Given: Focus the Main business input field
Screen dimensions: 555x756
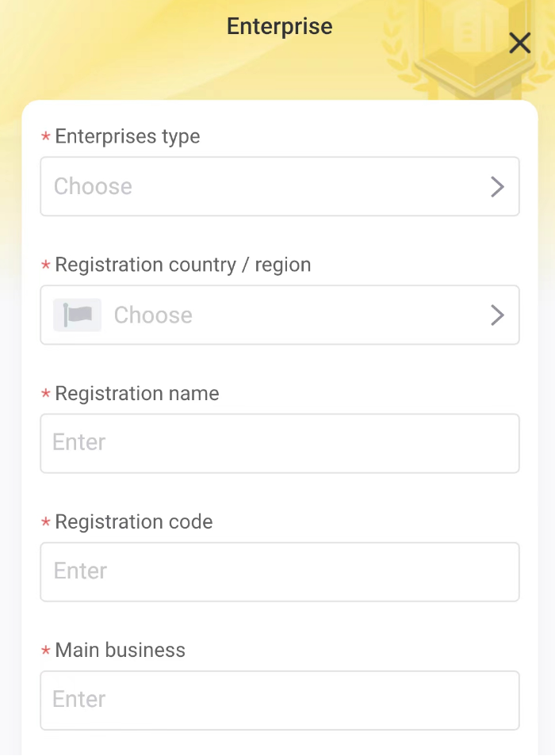Looking at the screenshot, I should tap(279, 700).
